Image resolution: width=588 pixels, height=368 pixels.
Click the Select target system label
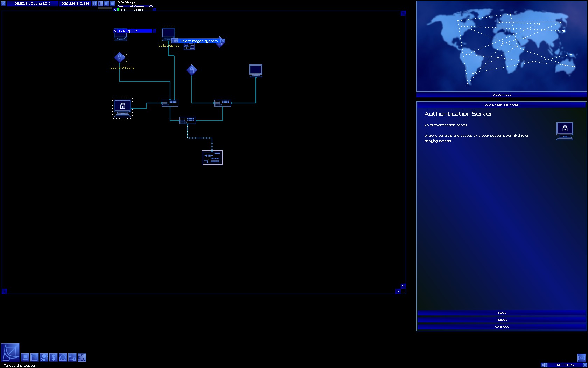pyautogui.click(x=199, y=41)
